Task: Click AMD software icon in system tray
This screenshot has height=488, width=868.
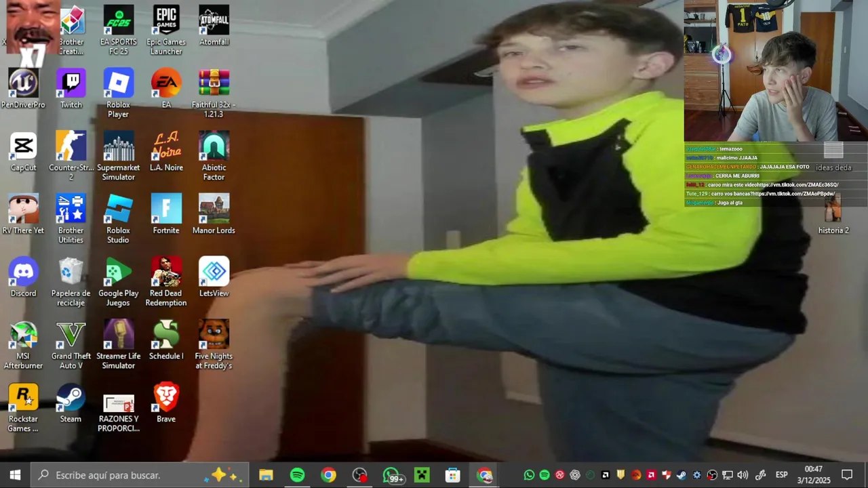Action: tap(652, 475)
